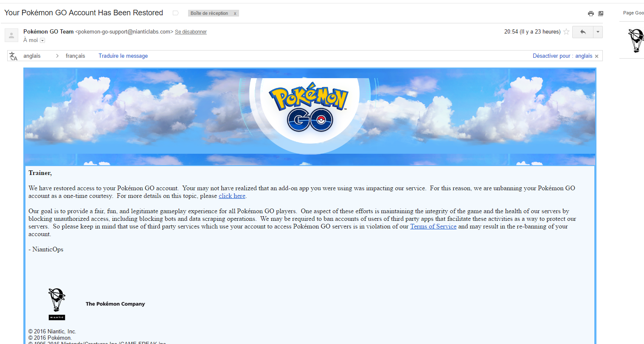Click sender address pokemon-go-support@nianticlabs.com
Screen dimensions: 644x344
point(124,32)
